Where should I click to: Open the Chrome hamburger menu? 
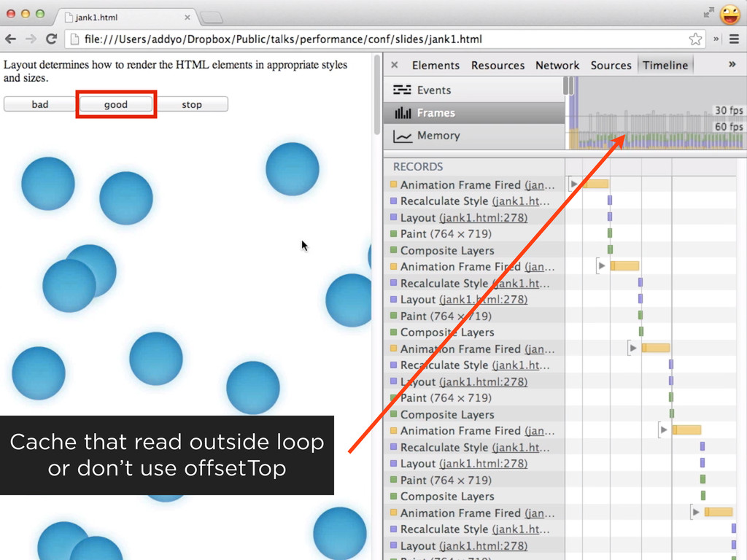tap(734, 39)
